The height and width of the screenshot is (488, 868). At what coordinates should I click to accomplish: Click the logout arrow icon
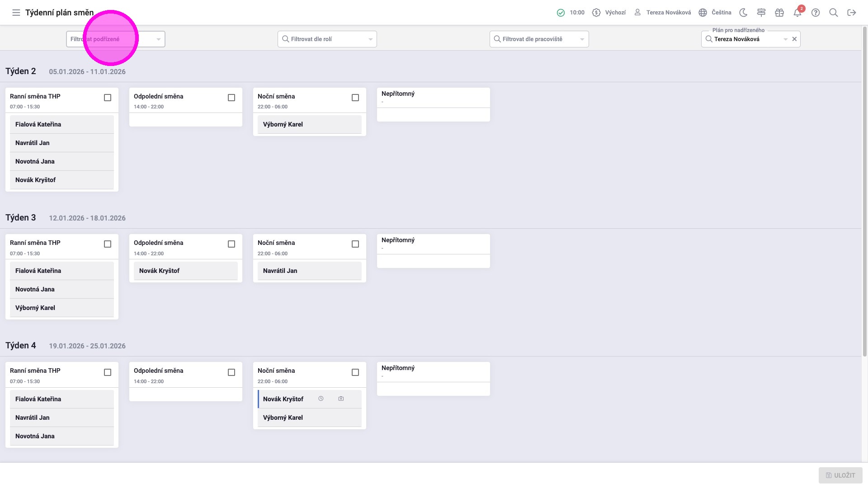pos(852,13)
